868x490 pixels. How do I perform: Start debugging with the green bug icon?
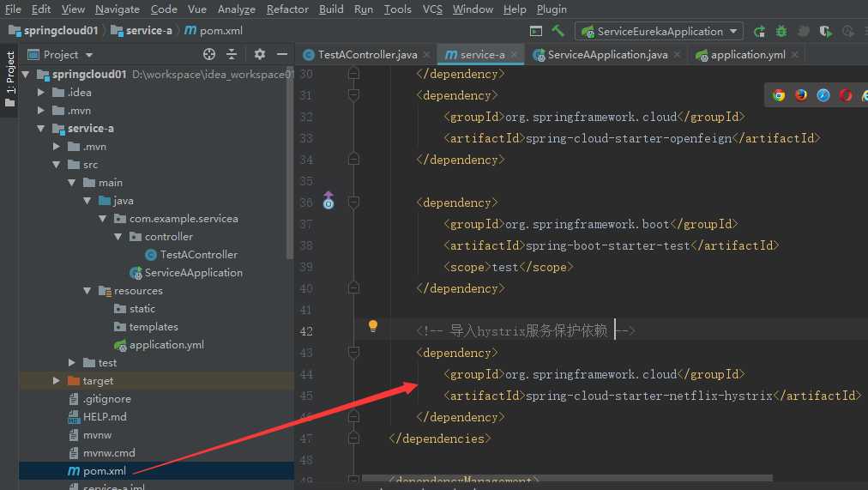click(781, 32)
